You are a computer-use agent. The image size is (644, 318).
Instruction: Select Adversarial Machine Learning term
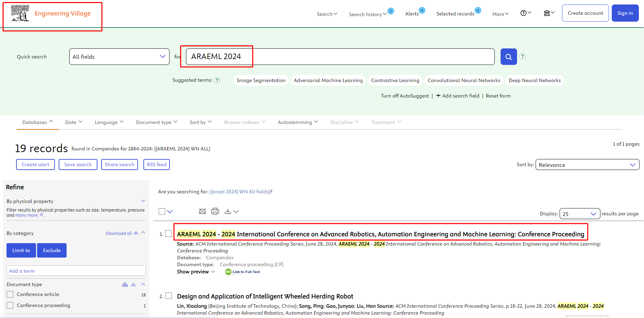(x=328, y=80)
